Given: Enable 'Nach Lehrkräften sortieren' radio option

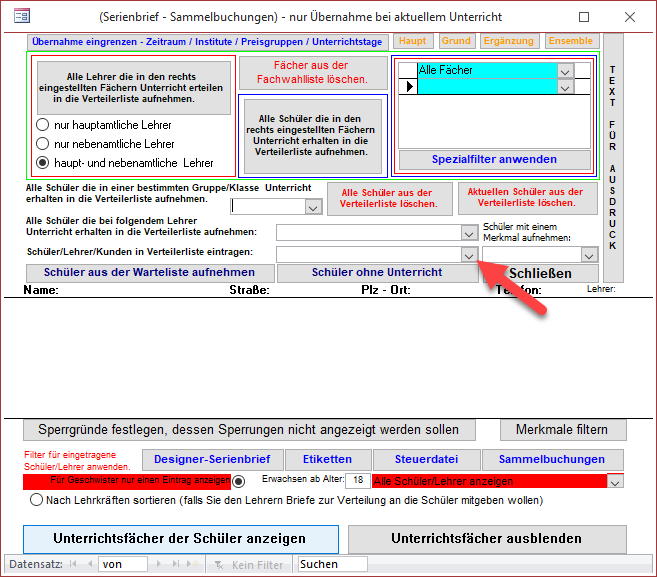Looking at the screenshot, I should click(x=38, y=499).
